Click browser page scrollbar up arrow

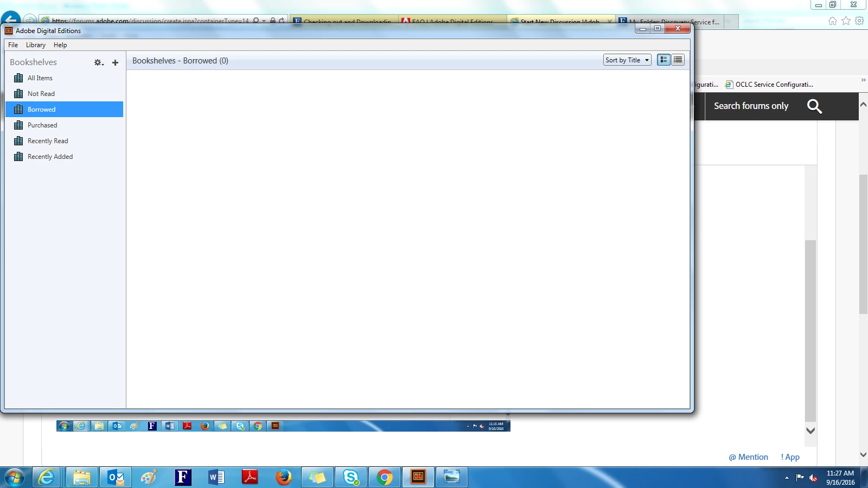click(x=863, y=104)
